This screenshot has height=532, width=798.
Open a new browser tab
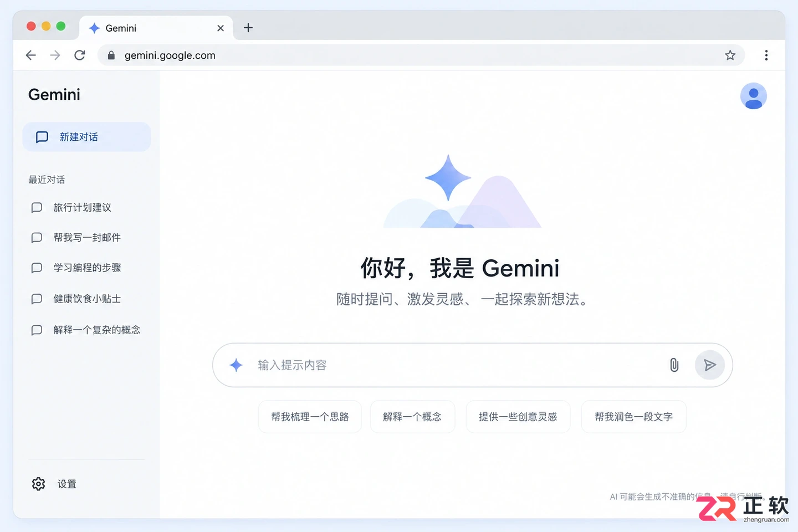248,28
